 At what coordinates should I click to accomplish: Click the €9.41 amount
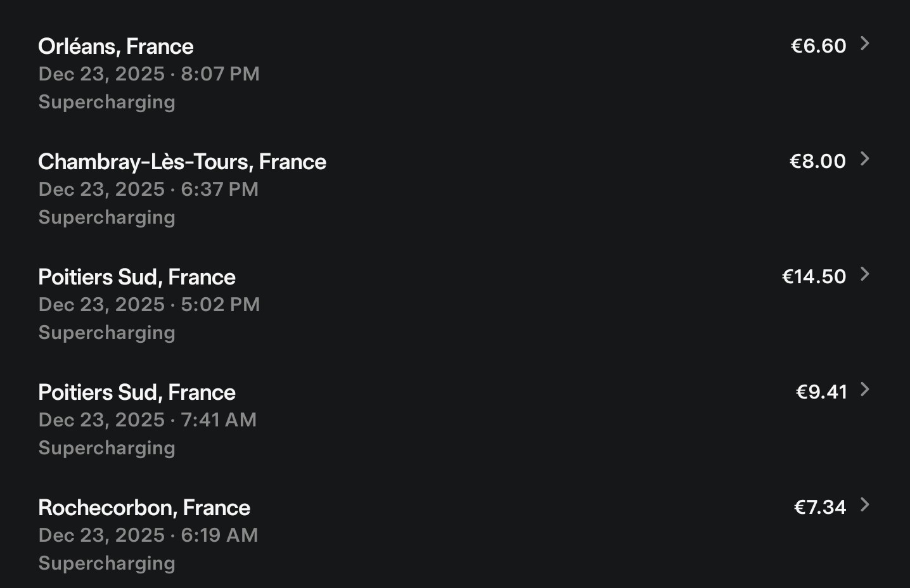tap(821, 392)
